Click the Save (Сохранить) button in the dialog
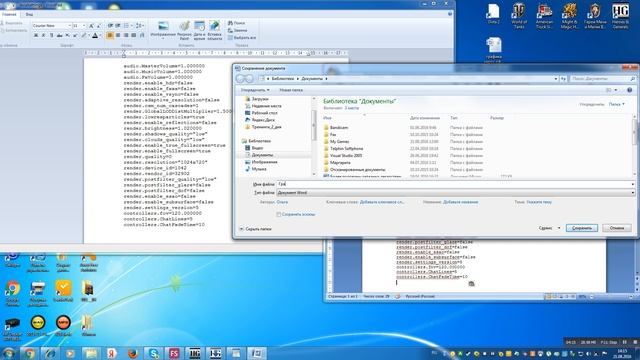The width and height of the screenshot is (640, 360). tap(582, 228)
